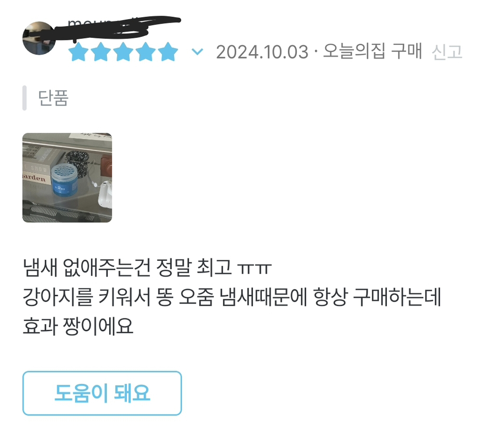Click the review line 효과 짱이에요
This screenshot has width=504, height=439.
[x=78, y=326]
